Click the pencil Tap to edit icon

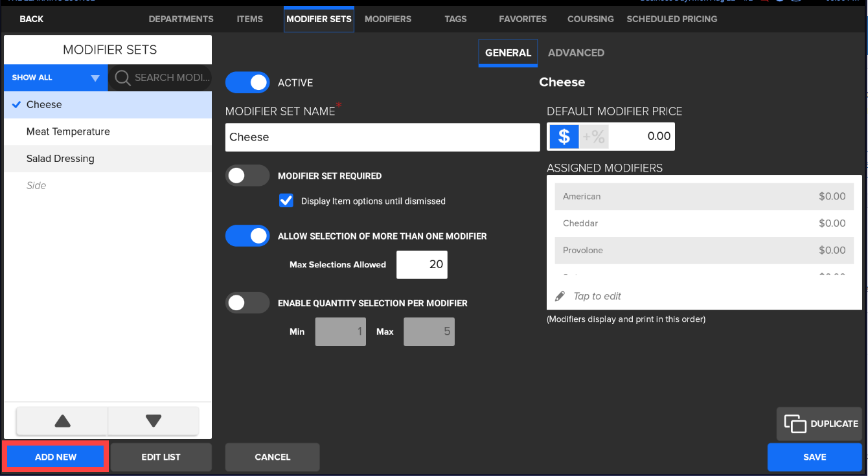click(560, 297)
